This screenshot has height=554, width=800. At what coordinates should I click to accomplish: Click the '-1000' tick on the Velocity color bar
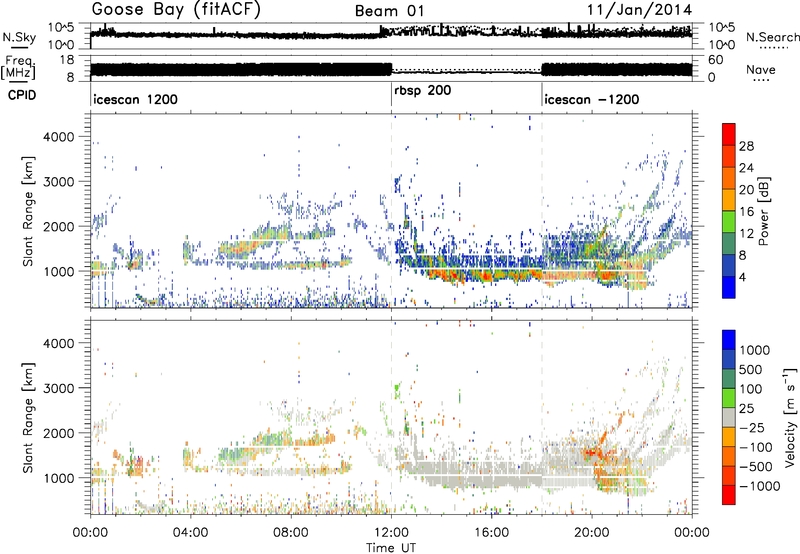760,486
